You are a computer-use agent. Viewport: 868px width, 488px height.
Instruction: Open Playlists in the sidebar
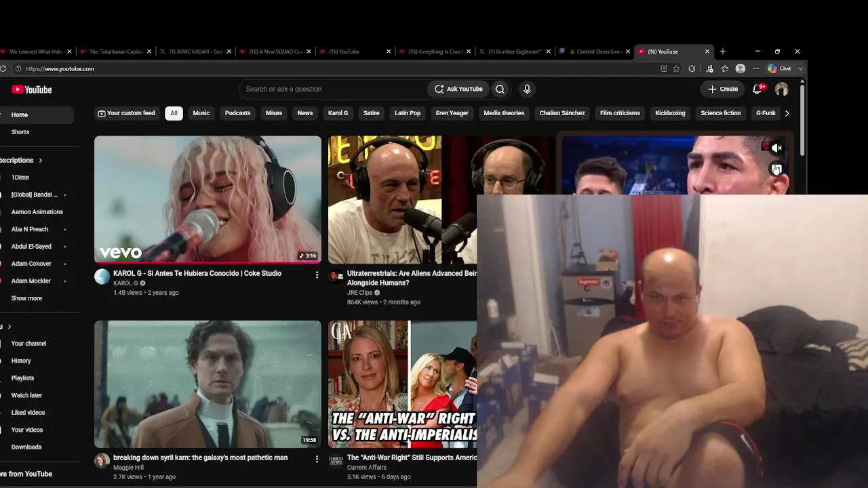37,378
